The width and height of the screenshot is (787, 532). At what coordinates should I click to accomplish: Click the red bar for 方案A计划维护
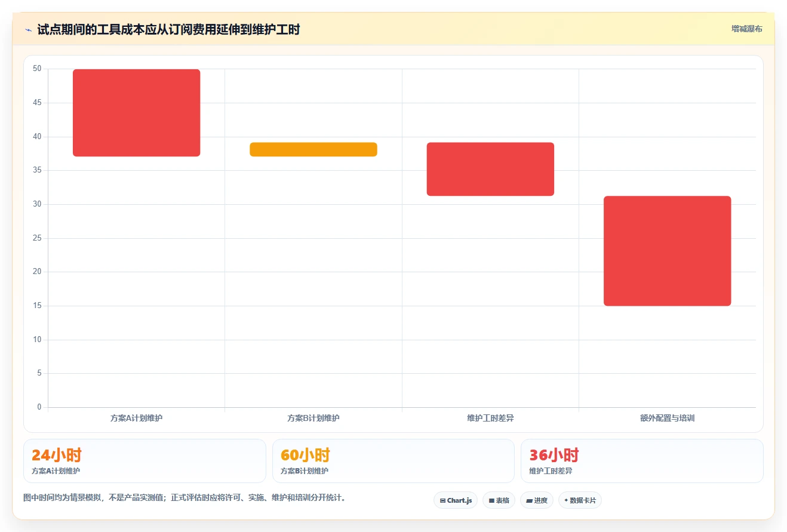pyautogui.click(x=136, y=113)
